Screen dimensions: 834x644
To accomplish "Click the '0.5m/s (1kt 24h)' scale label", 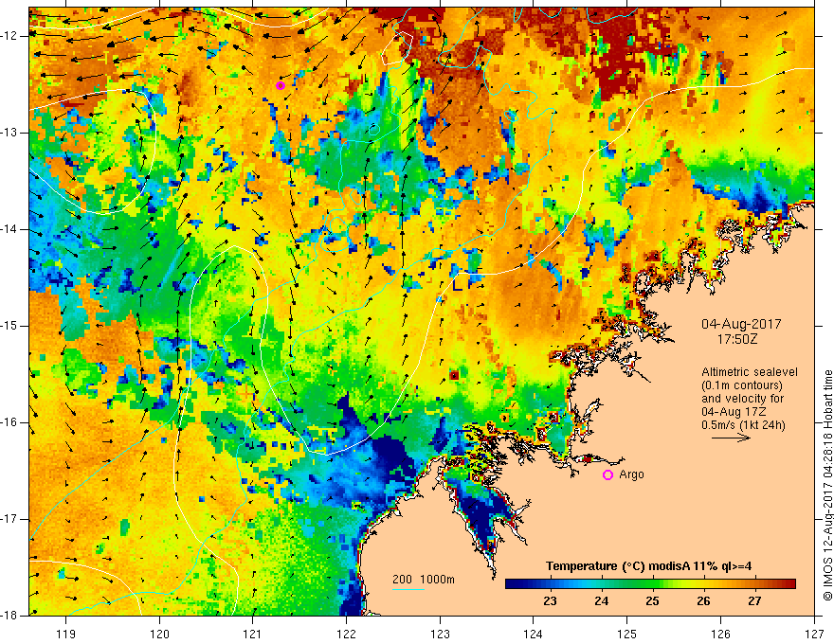I will pyautogui.click(x=743, y=425).
